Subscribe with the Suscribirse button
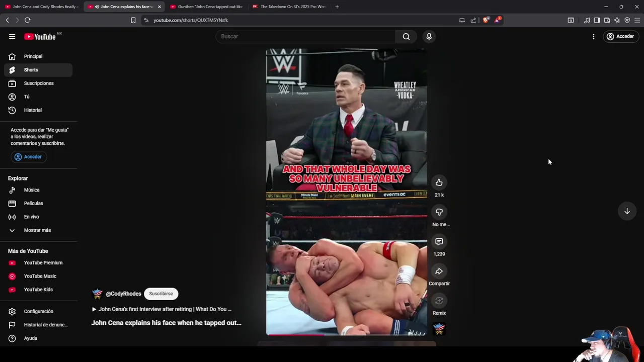The width and height of the screenshot is (644, 362). [x=161, y=294]
